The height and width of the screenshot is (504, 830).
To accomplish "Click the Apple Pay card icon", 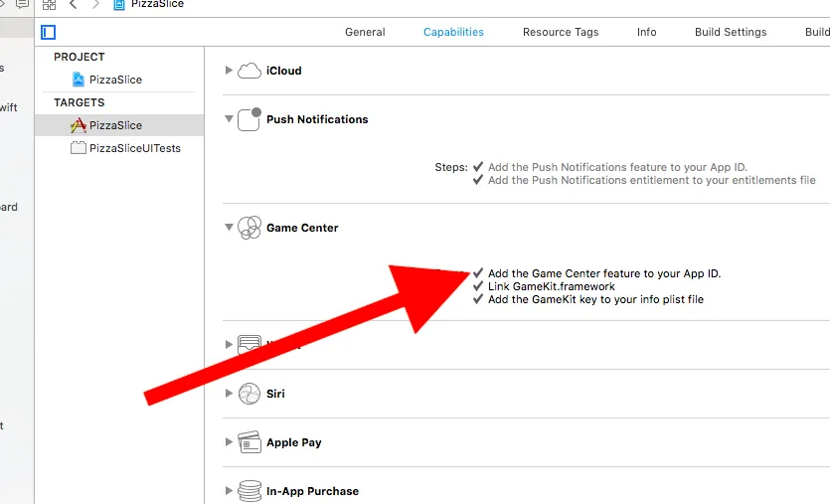I will [249, 442].
